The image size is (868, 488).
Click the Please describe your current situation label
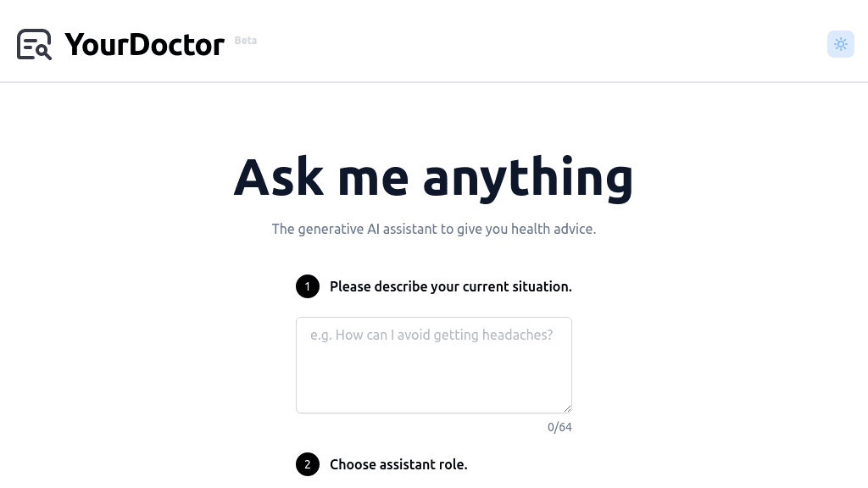pyautogui.click(x=451, y=286)
